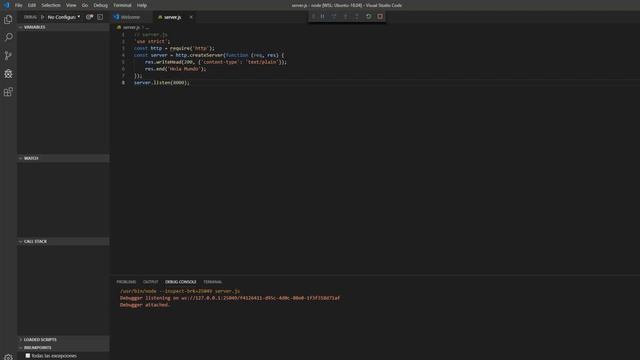Click the 'server.listen(8000);' code line
The height and width of the screenshot is (360, 640).
pos(162,82)
